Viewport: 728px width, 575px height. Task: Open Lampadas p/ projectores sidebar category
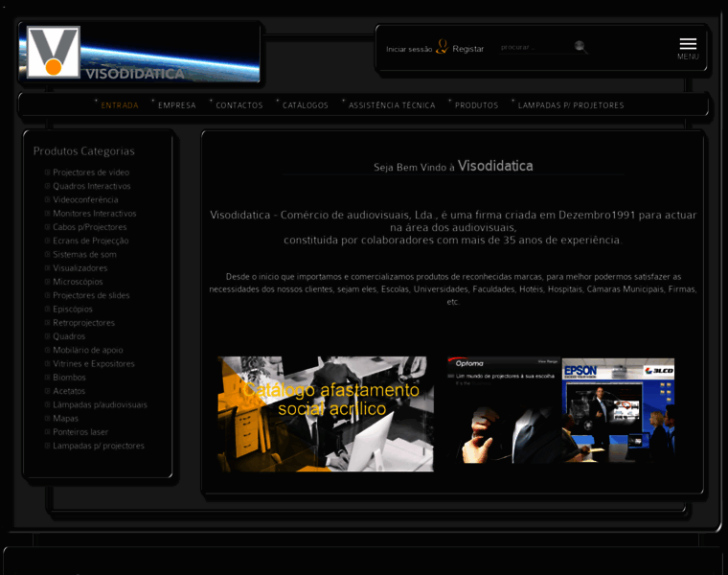(x=99, y=446)
